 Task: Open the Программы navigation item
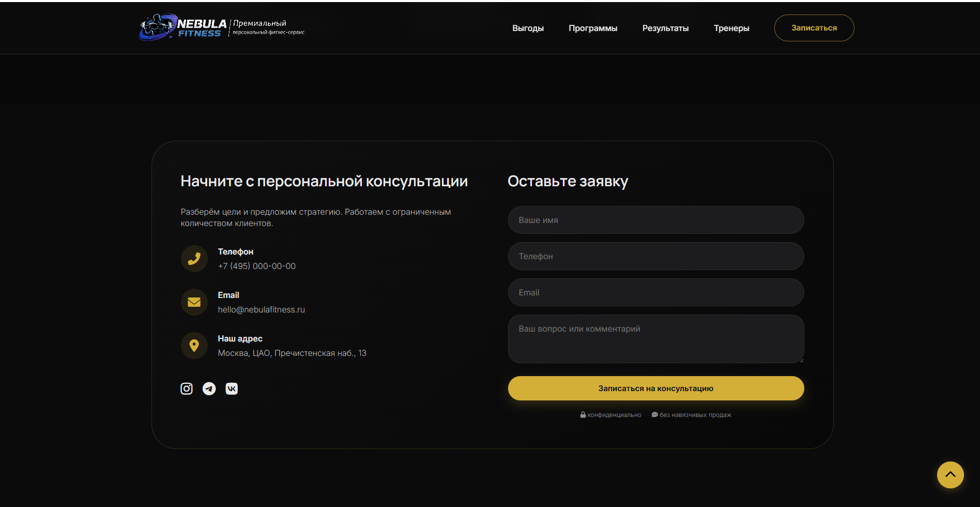pos(593,28)
